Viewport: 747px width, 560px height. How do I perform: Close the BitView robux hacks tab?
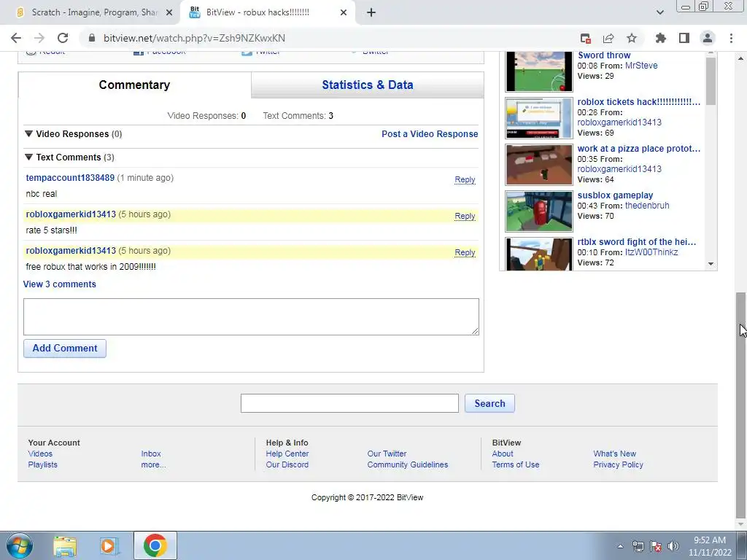click(x=344, y=12)
